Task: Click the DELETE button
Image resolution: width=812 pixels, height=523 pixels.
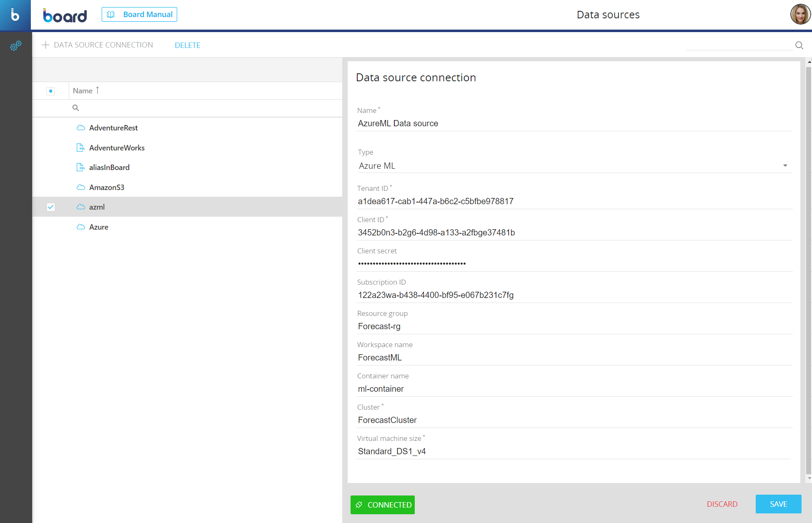Action: pos(188,45)
